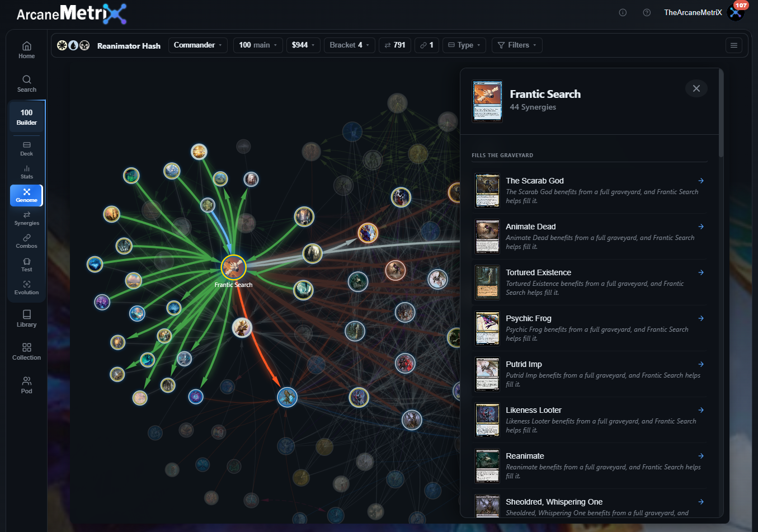Follow the arrow next to Animate Dead
Screen dimensions: 758x532
point(701,227)
